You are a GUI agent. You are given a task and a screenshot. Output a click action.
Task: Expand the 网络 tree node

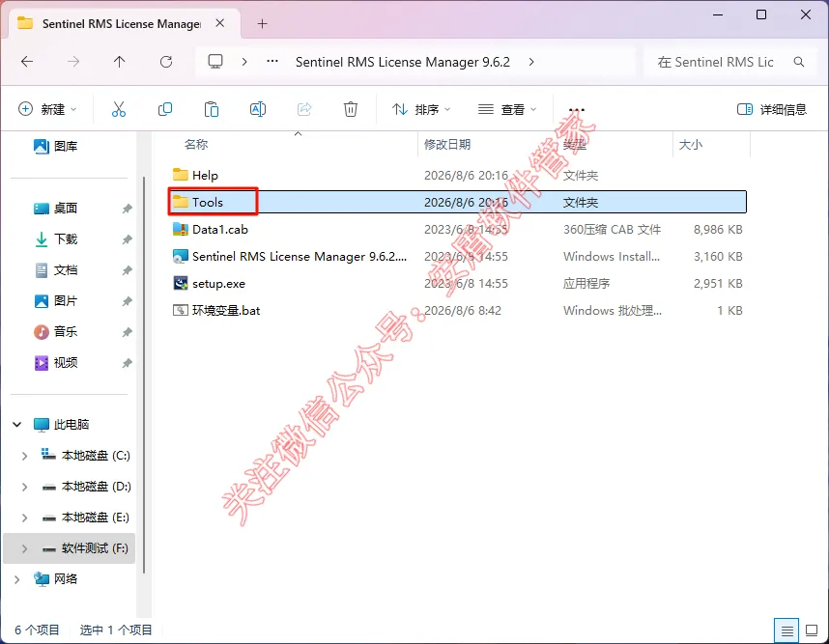tap(17, 579)
